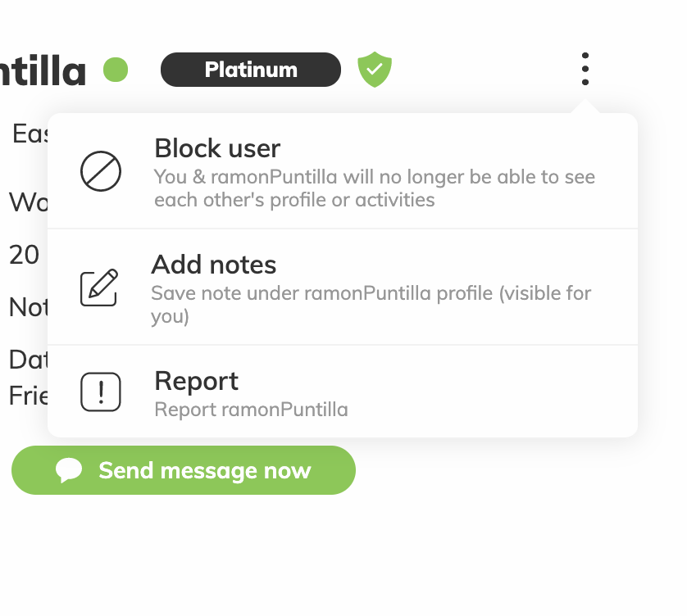Click the Add notes pencil icon

99,288
